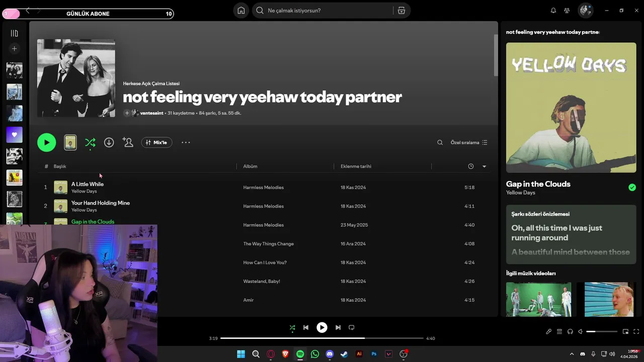This screenshot has height=362, width=644.
Task: Open the Amir album link
Action: pyautogui.click(x=248, y=300)
